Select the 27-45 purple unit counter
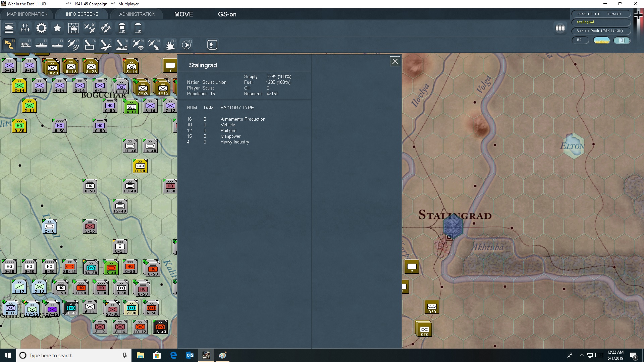This screenshot has height=362, width=644. tap(52, 309)
